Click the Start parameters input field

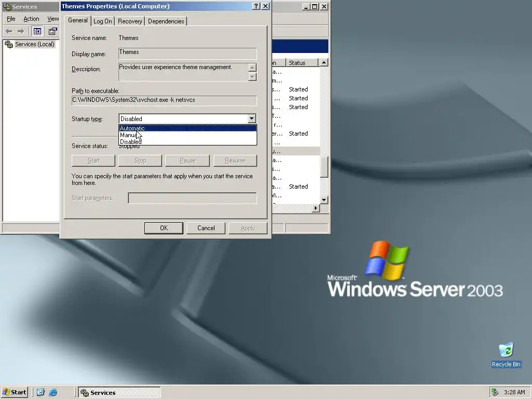[x=192, y=198]
